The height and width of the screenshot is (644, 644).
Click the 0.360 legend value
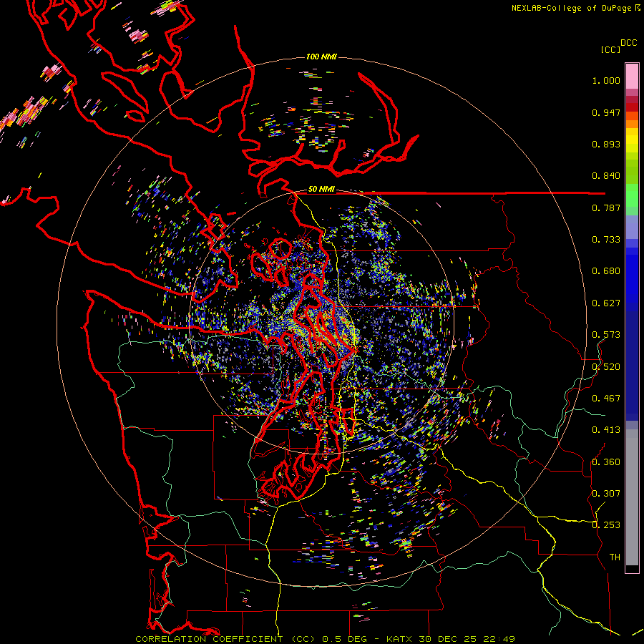tap(606, 462)
